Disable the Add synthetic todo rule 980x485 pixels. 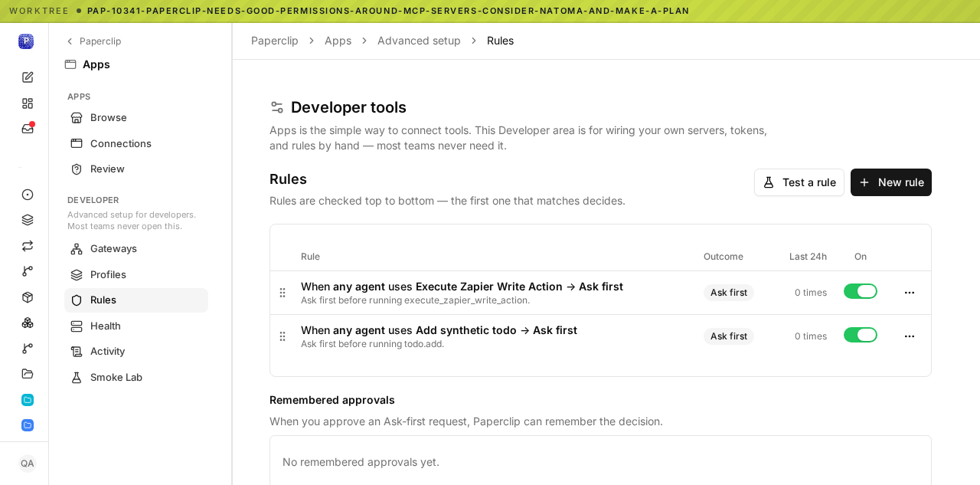(x=861, y=335)
